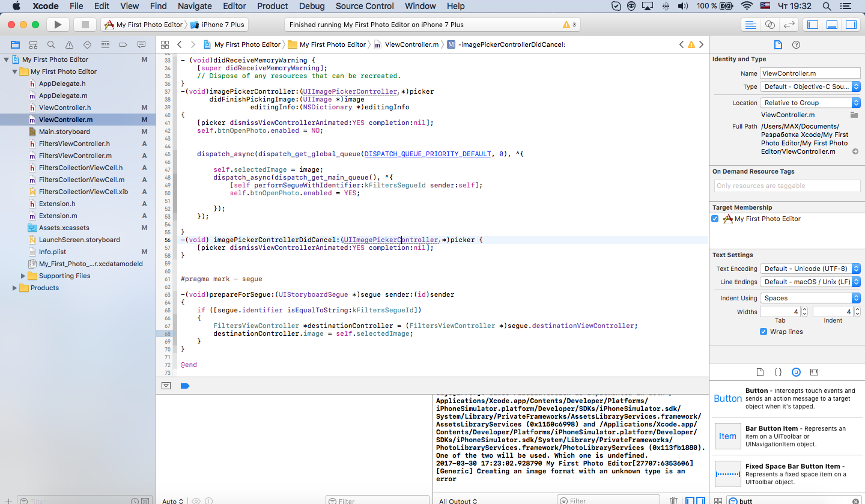Viewport: 865px width, 504px height.
Task: Hide the debug area with the disclosure button
Action: [166, 386]
